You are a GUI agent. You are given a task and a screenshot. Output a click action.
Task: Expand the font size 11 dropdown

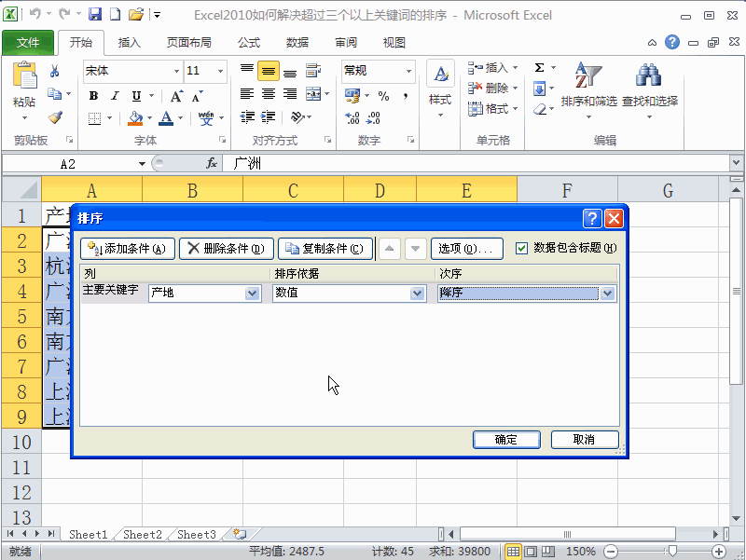pyautogui.click(x=220, y=72)
